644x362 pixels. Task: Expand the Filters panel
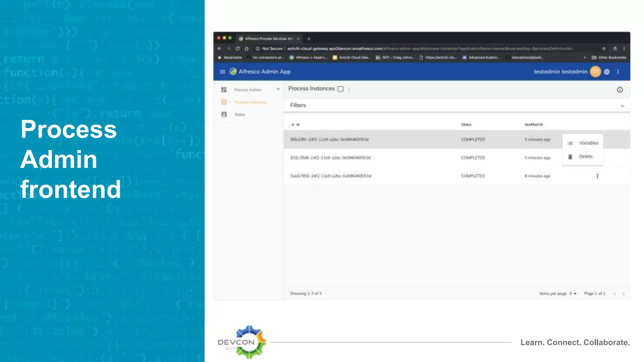[622, 106]
